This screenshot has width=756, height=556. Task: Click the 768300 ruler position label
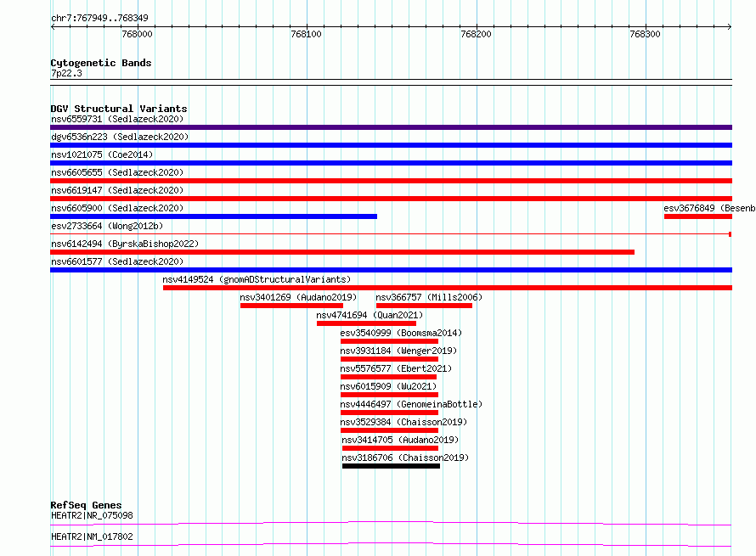(x=645, y=34)
